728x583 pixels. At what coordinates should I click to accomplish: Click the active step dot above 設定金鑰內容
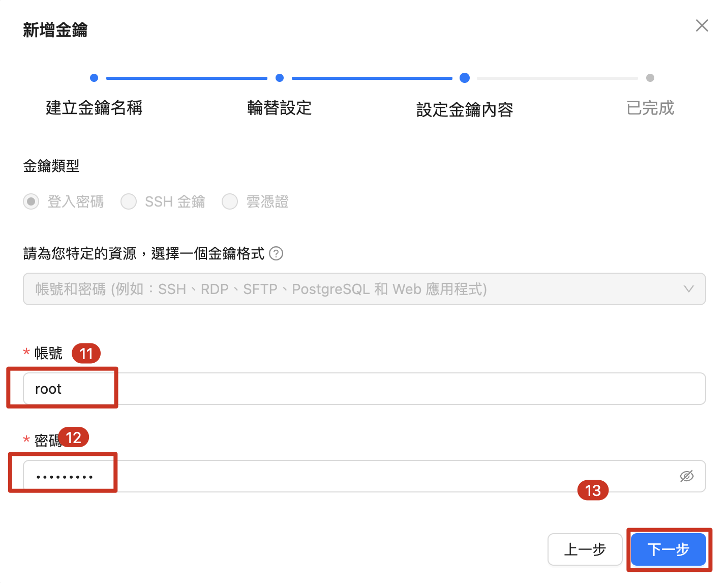(464, 78)
